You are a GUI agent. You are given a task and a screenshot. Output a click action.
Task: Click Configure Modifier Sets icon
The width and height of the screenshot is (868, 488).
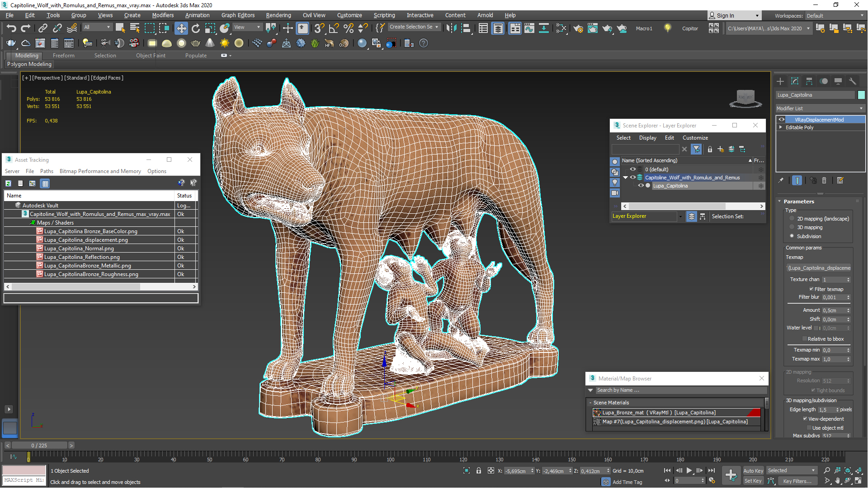coord(840,180)
